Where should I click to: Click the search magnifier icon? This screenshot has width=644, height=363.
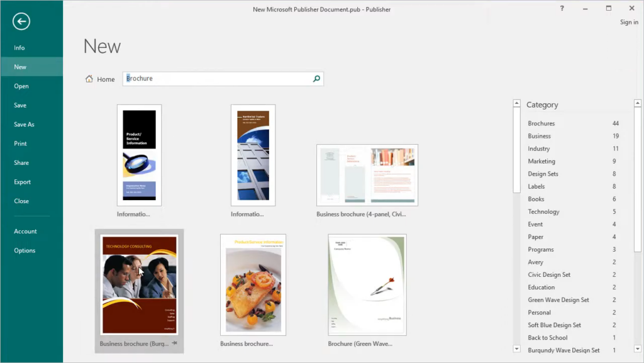[316, 79]
